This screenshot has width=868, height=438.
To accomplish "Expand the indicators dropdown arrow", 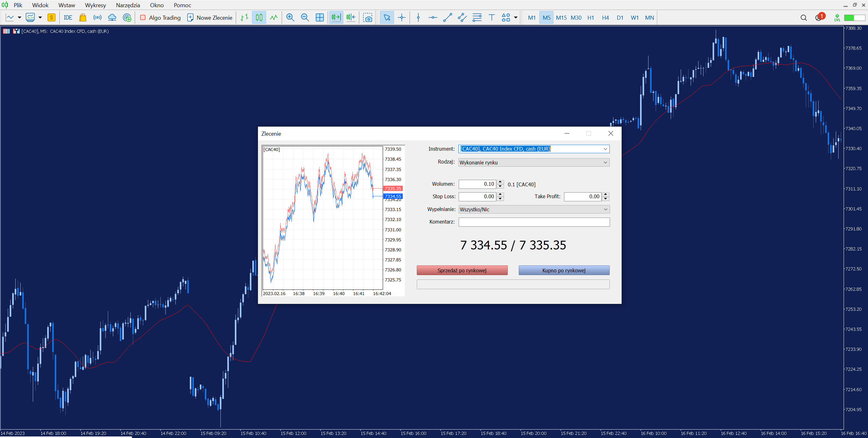I will coord(40,18).
